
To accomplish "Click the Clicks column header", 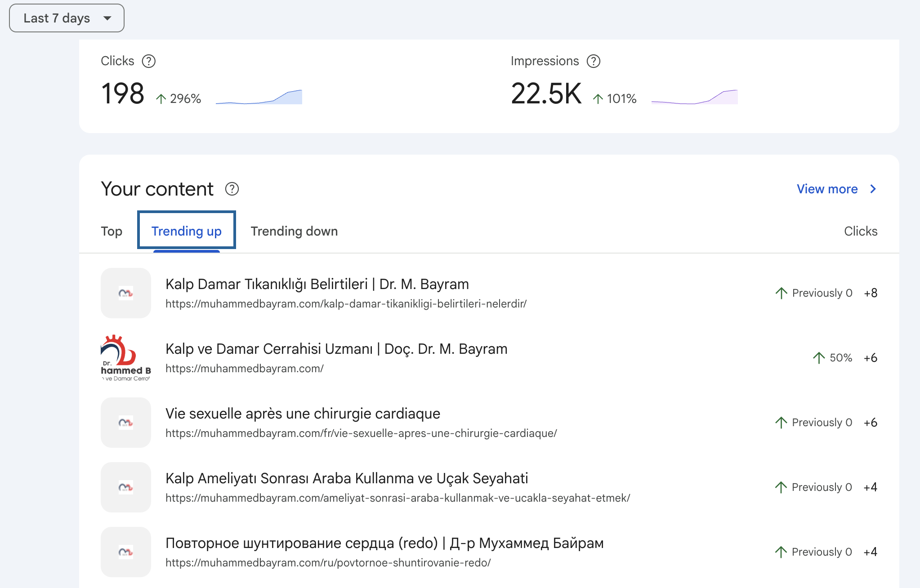I will [861, 231].
